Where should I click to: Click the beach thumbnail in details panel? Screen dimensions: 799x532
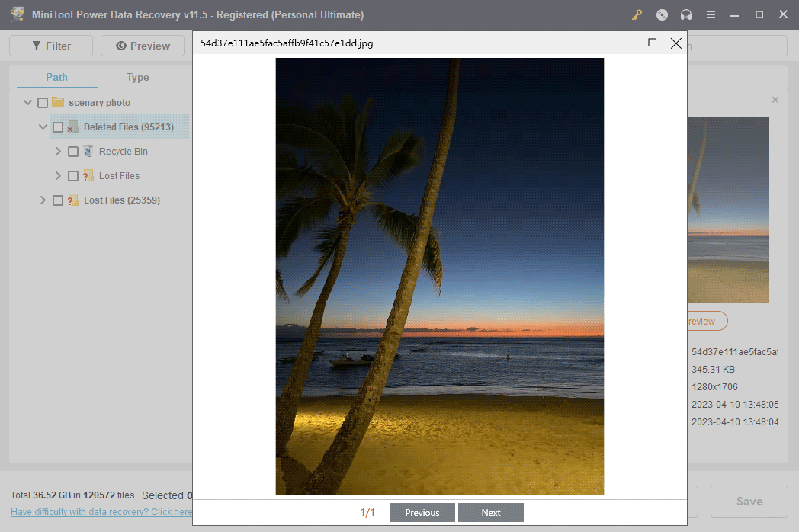(727, 210)
